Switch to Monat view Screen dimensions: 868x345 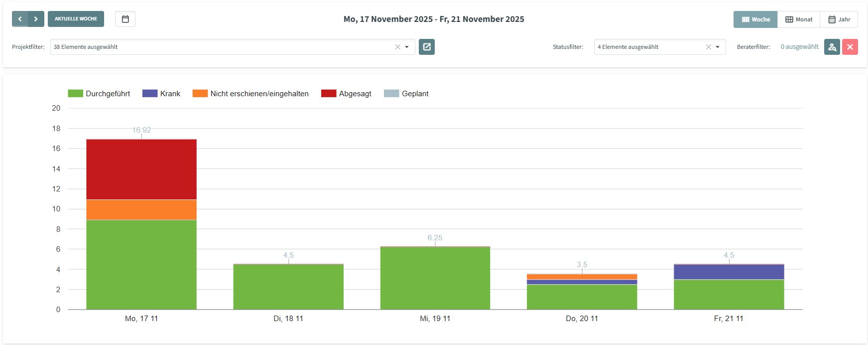(799, 19)
